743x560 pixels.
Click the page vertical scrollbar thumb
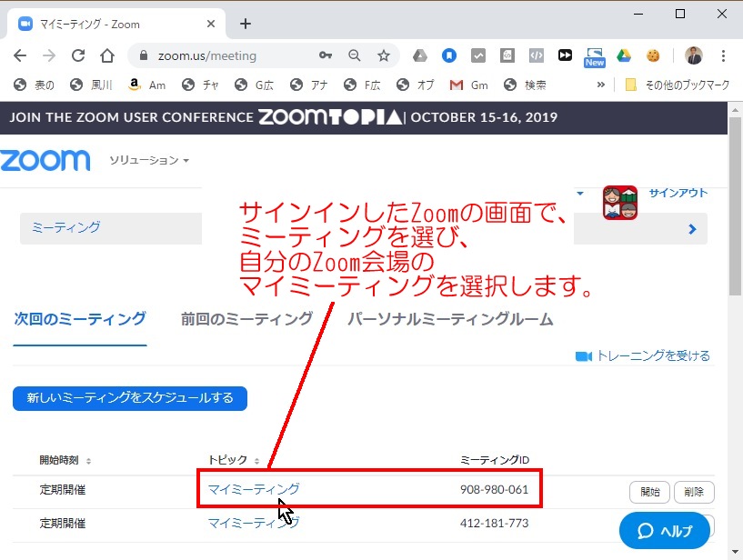tap(735, 206)
